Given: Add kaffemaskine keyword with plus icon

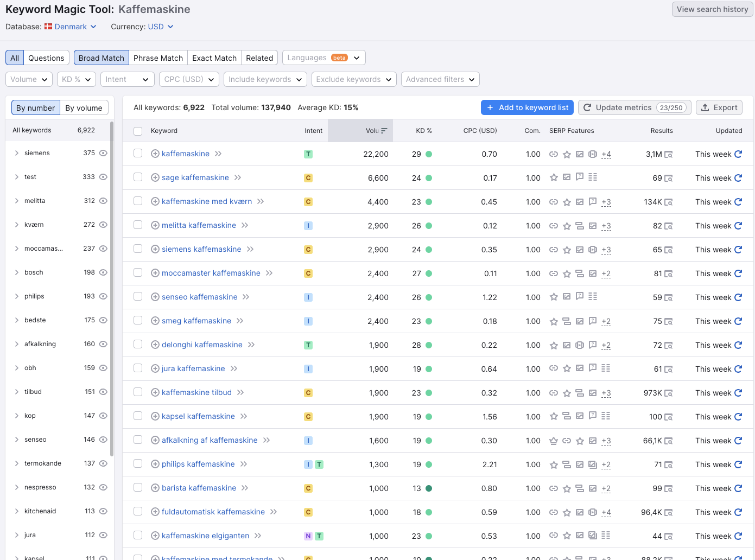Looking at the screenshot, I should (x=155, y=154).
